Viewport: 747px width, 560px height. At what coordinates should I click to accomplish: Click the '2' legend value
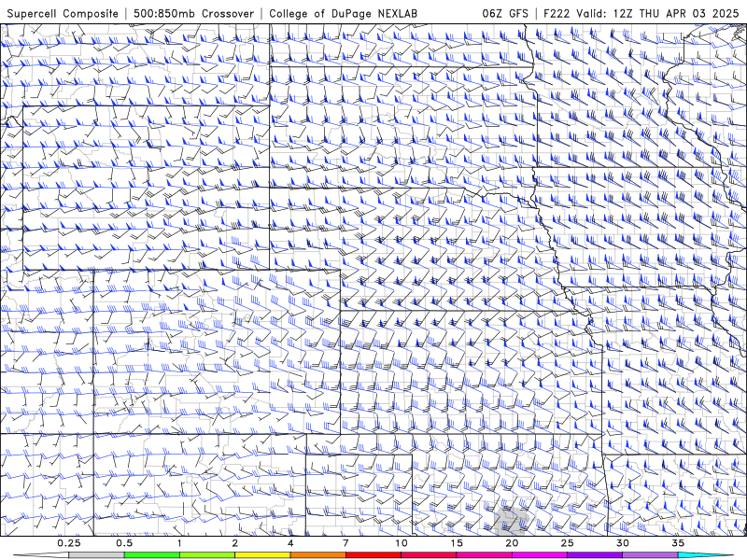235,543
